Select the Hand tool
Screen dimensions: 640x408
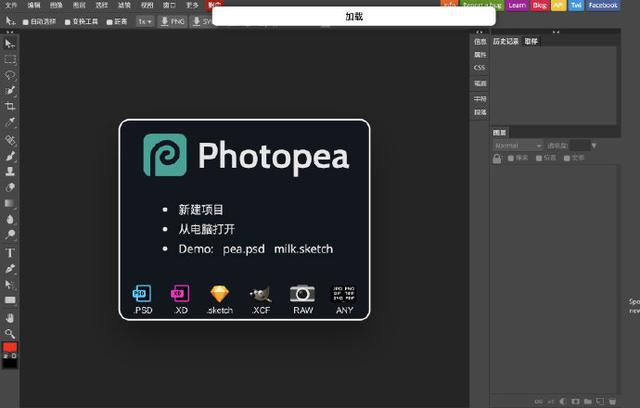click(10, 318)
